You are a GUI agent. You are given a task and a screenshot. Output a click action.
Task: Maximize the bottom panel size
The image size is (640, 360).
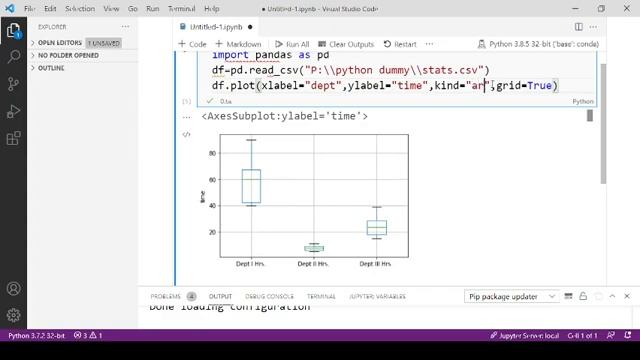(x=612, y=296)
